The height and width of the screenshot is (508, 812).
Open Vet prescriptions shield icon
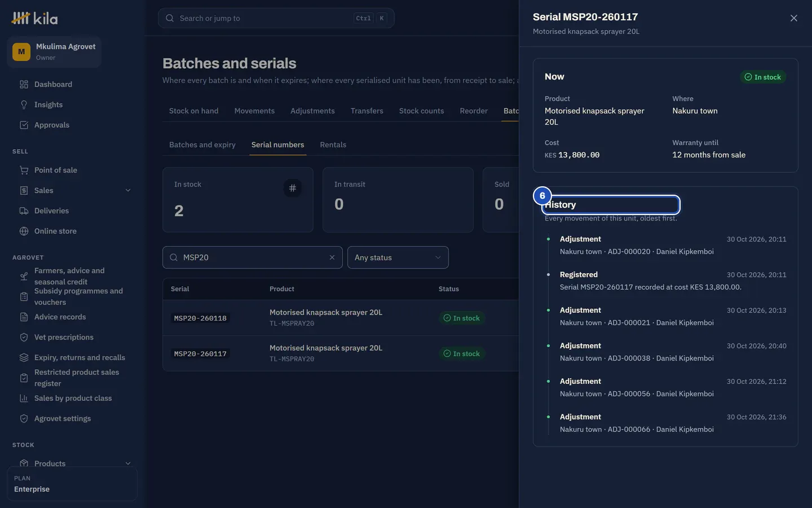point(24,338)
